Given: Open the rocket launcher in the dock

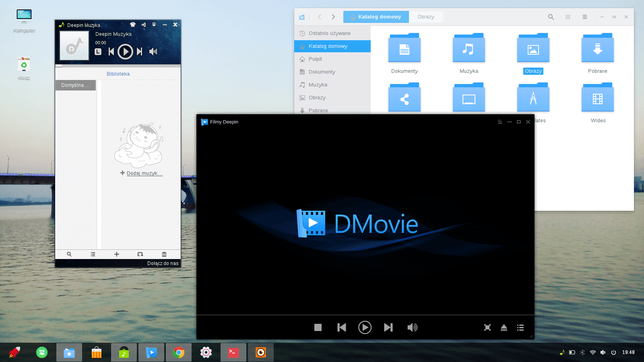Looking at the screenshot, I should [x=14, y=352].
